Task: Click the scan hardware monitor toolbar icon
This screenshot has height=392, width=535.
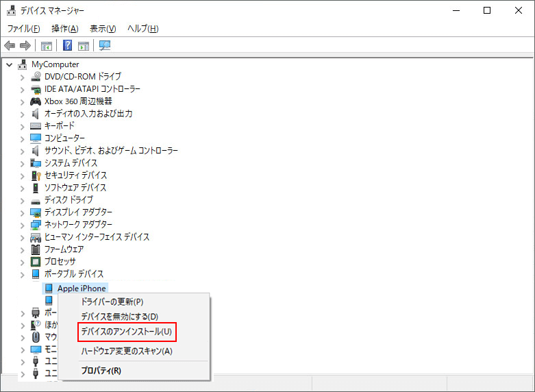Action: tap(105, 45)
